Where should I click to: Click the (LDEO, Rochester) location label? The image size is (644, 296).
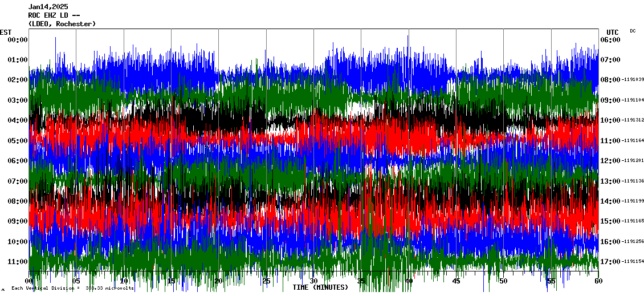62,24
